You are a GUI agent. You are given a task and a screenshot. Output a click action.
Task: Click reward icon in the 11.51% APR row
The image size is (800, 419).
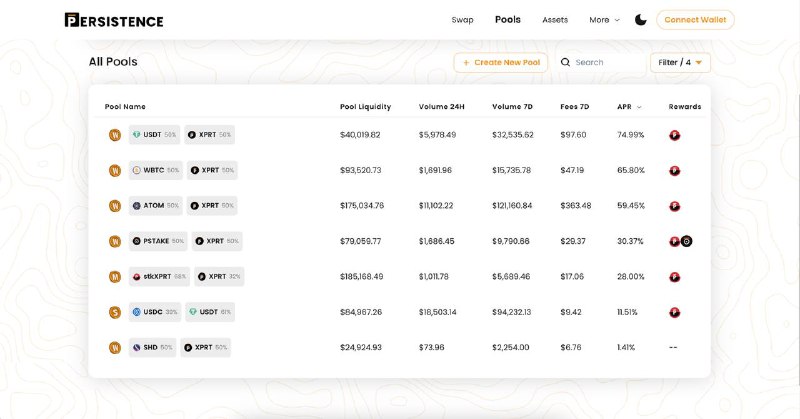[674, 312]
